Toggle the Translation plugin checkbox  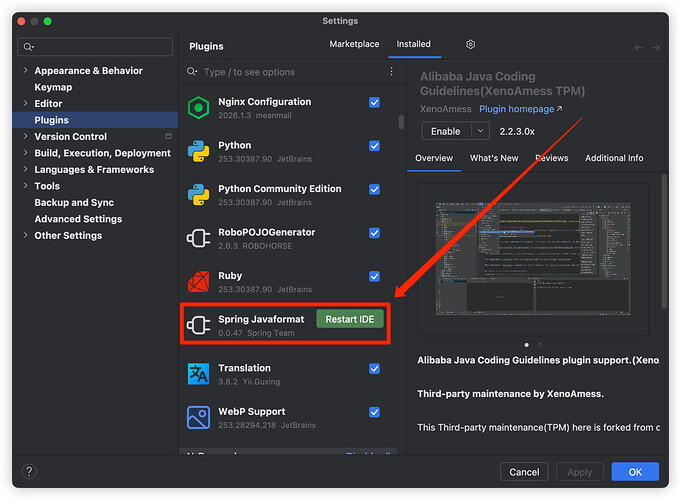(x=374, y=368)
